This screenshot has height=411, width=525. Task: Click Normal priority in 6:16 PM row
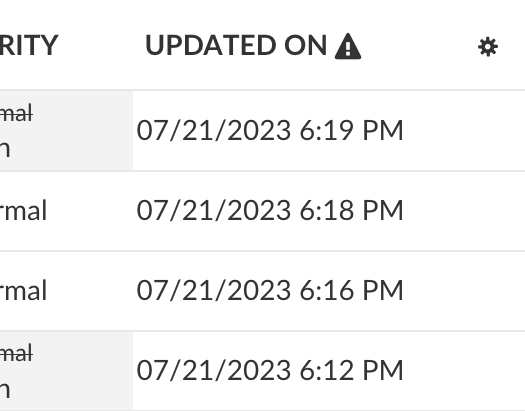tap(23, 291)
